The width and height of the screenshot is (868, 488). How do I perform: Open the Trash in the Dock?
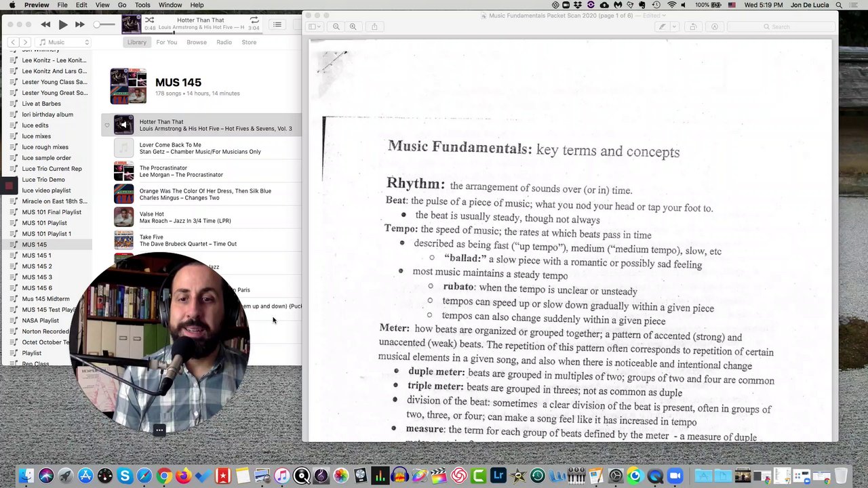pos(841,476)
